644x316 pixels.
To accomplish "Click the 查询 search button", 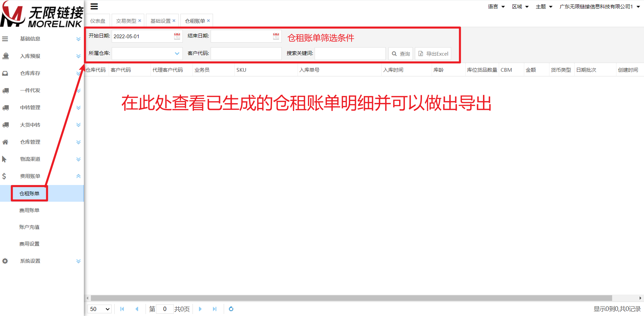I will (x=401, y=54).
